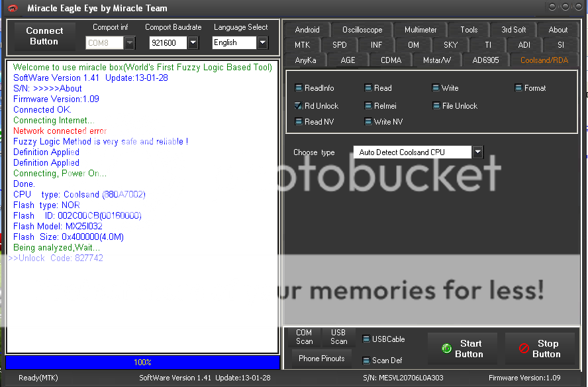Select the Coolsand/RDA tab
588x387 pixels.
(544, 60)
